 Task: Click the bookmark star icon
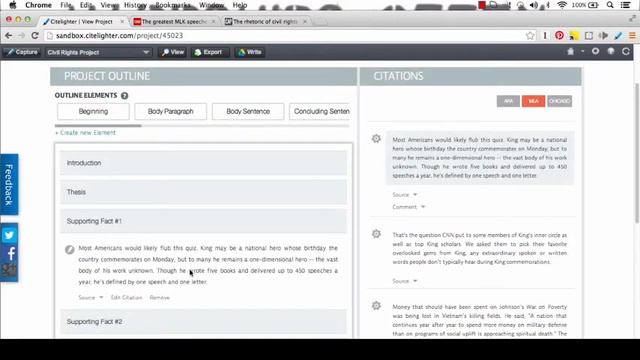530,36
